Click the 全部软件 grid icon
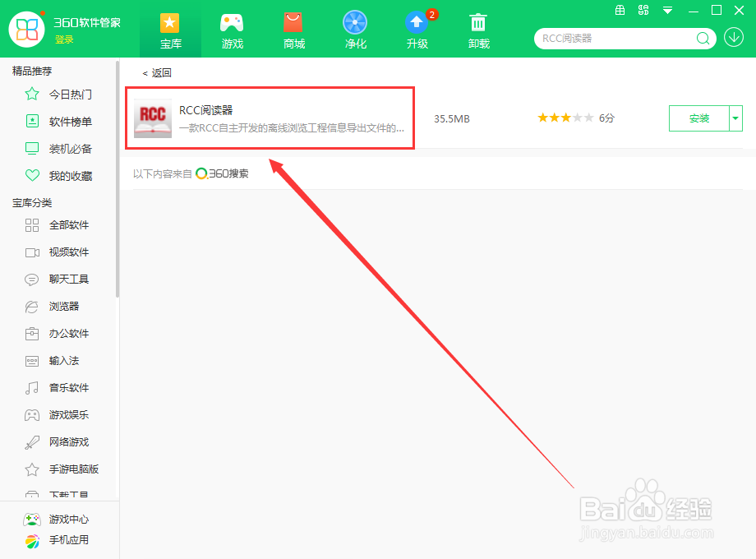The height and width of the screenshot is (559, 756). [x=32, y=225]
